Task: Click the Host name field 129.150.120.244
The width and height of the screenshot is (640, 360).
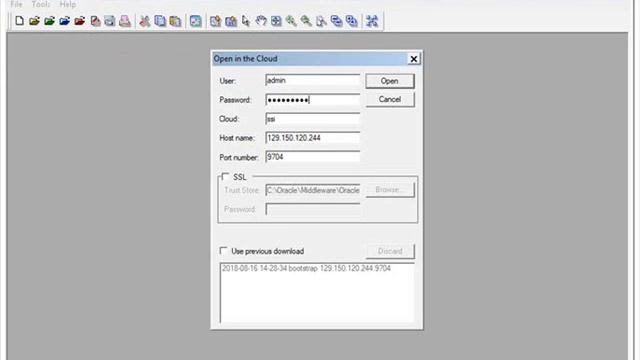Action: (313, 138)
